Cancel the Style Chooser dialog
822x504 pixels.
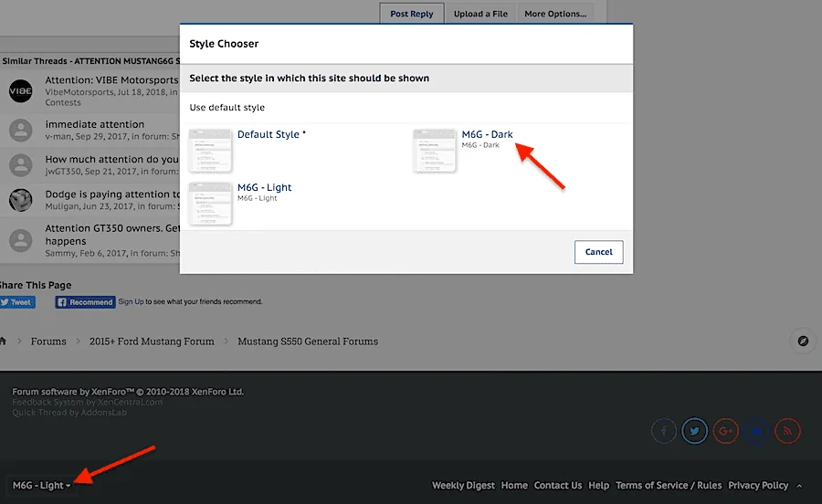click(598, 252)
